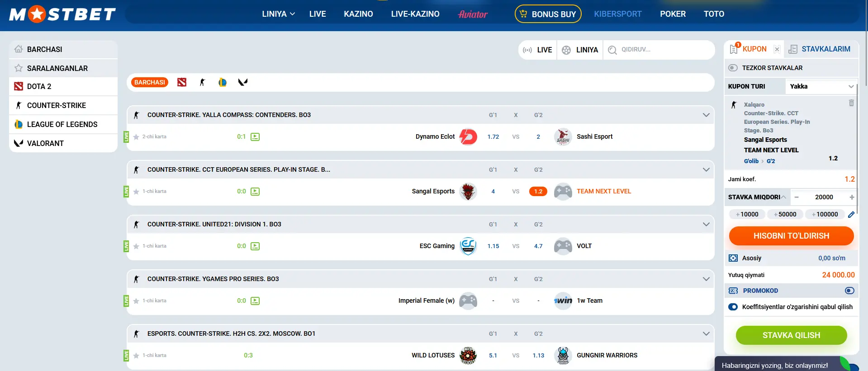Click the stake amount input field
The image size is (868, 371).
(824, 197)
